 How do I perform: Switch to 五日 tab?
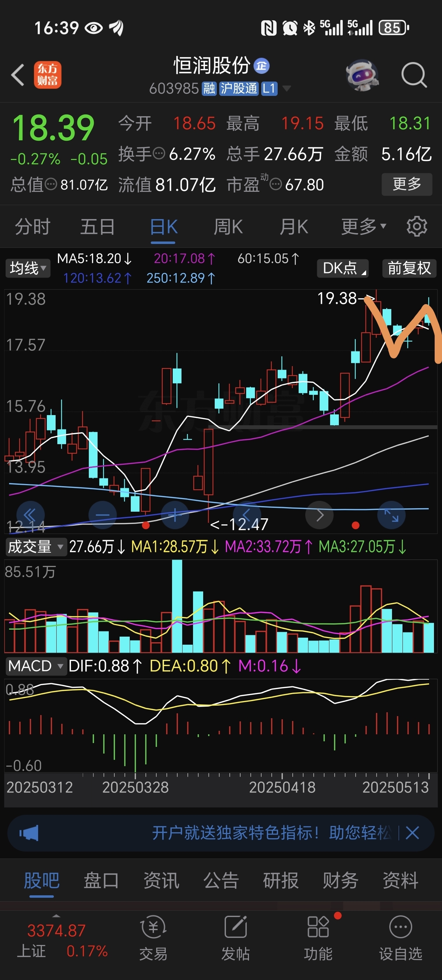click(x=98, y=227)
